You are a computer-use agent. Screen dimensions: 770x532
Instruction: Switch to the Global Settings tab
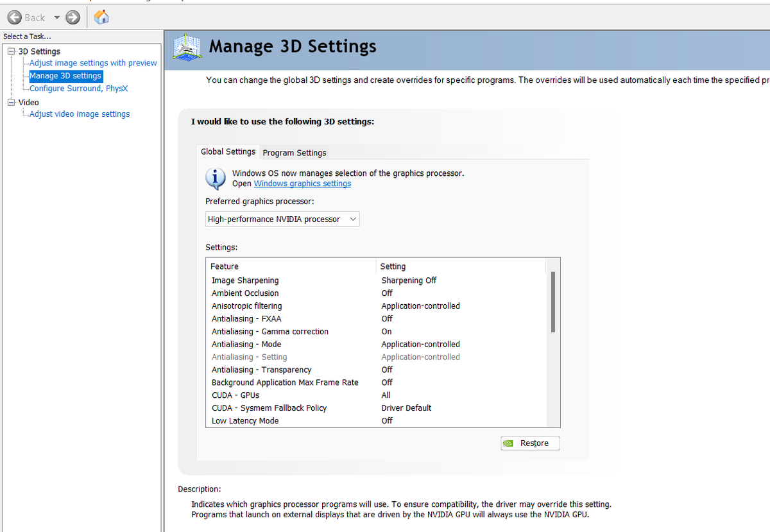click(x=228, y=152)
